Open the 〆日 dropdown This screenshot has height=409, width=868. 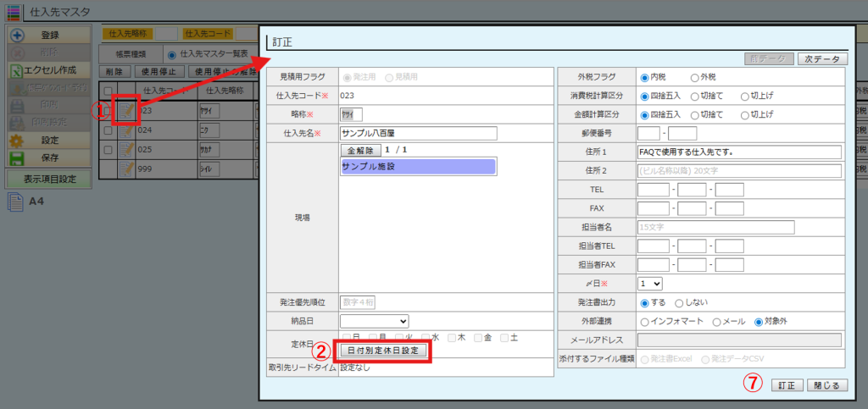[x=650, y=284]
